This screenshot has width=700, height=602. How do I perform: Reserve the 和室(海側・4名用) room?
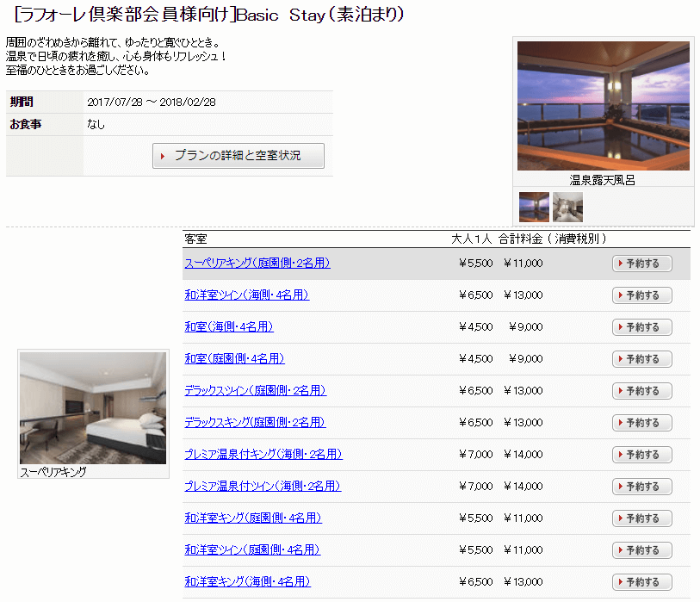tap(641, 327)
